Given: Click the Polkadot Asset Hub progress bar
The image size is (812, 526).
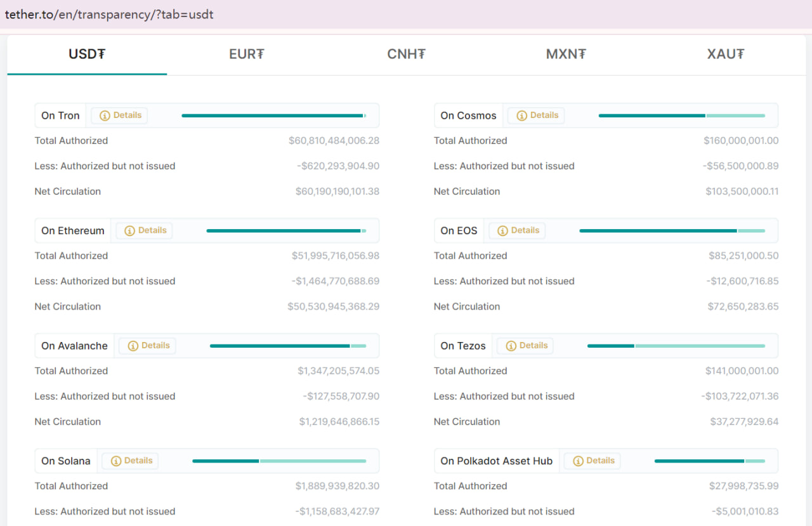Looking at the screenshot, I should pos(710,461).
